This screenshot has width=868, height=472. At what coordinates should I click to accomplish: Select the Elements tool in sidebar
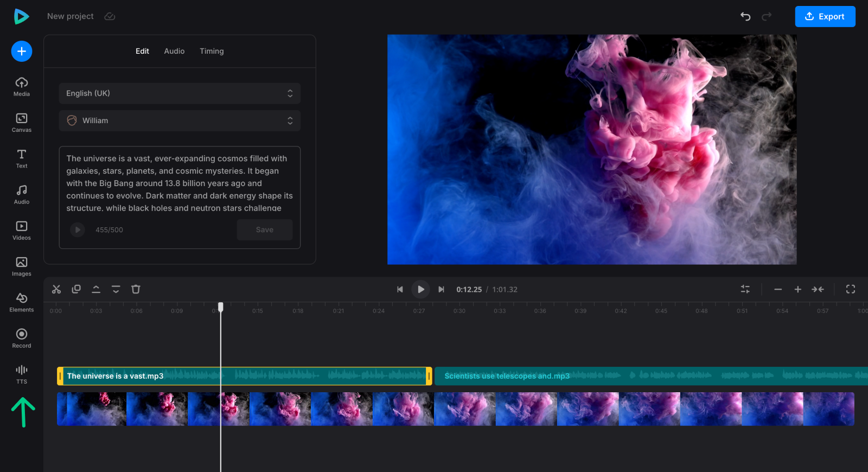pos(22,302)
